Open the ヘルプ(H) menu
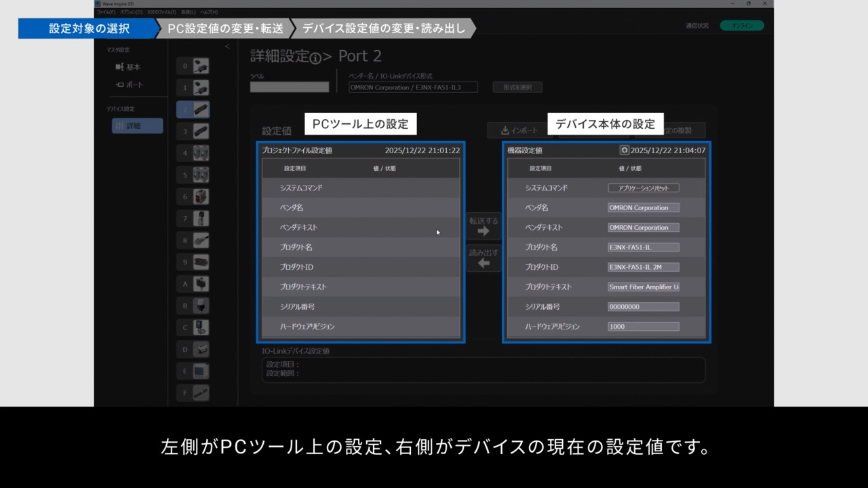The image size is (868, 488). (209, 12)
